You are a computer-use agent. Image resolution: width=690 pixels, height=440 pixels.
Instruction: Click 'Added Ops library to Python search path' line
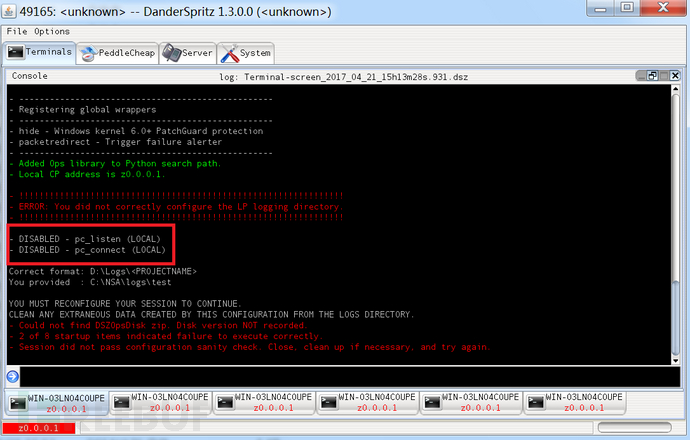click(115, 164)
